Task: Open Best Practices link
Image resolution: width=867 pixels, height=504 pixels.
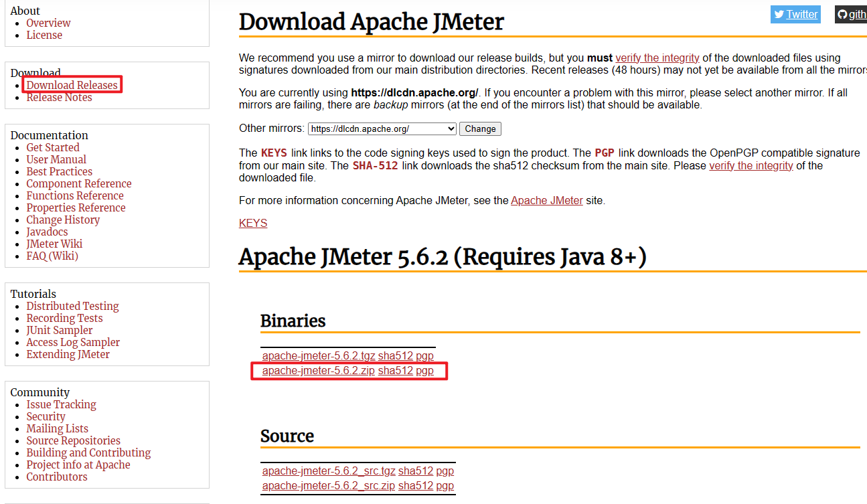Action: click(60, 171)
